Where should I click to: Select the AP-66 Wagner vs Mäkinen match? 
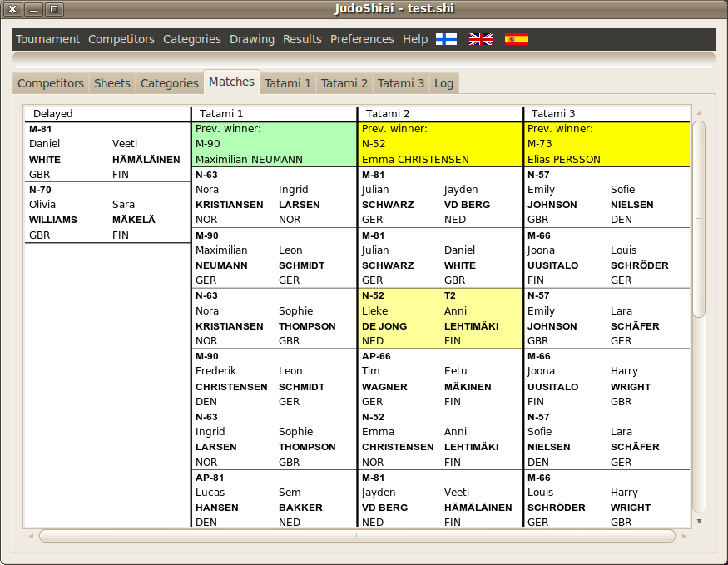[x=440, y=379]
